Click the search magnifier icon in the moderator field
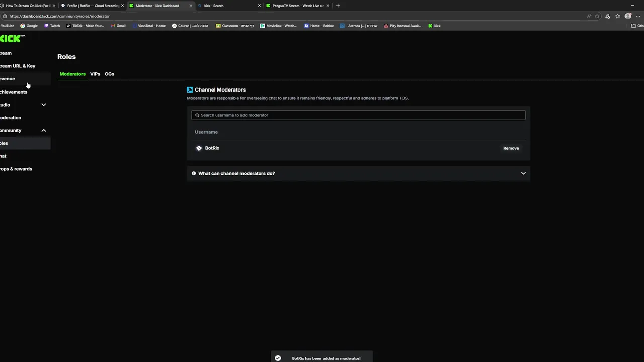 click(x=197, y=115)
